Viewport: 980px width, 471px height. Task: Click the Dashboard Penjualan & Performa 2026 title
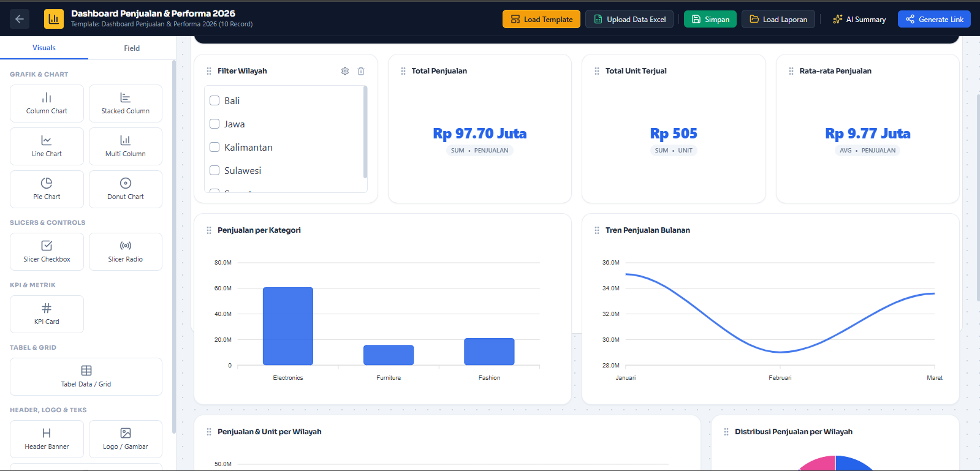pyautogui.click(x=153, y=13)
